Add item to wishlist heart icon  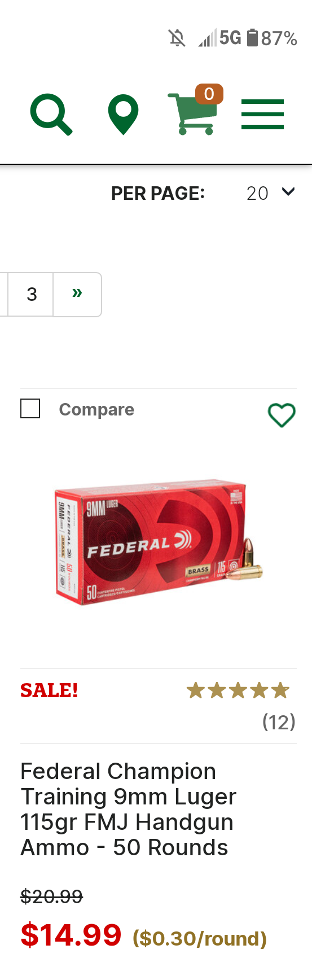pyautogui.click(x=282, y=415)
